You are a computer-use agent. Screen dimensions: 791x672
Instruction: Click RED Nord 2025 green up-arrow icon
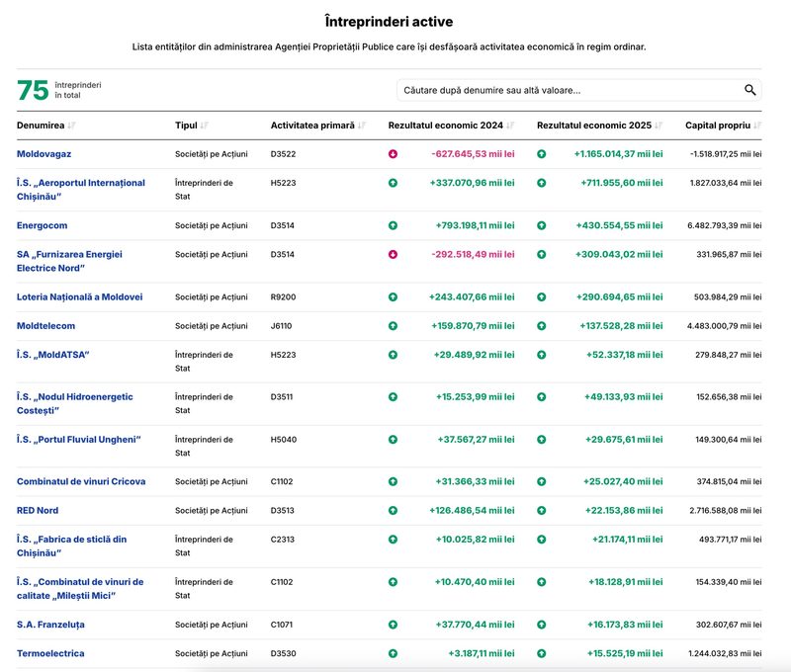tap(541, 511)
